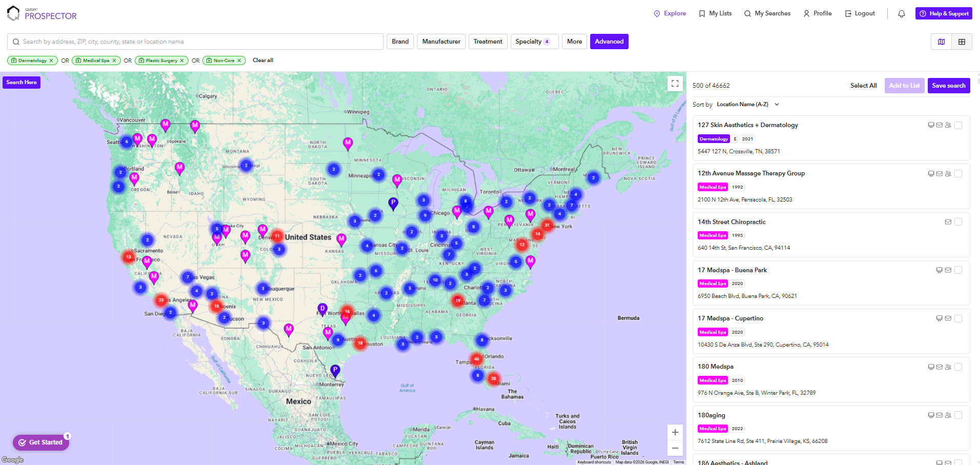Click the monitor icon on 180aging listing
Viewport: 980px width, 465px height.
point(931,415)
